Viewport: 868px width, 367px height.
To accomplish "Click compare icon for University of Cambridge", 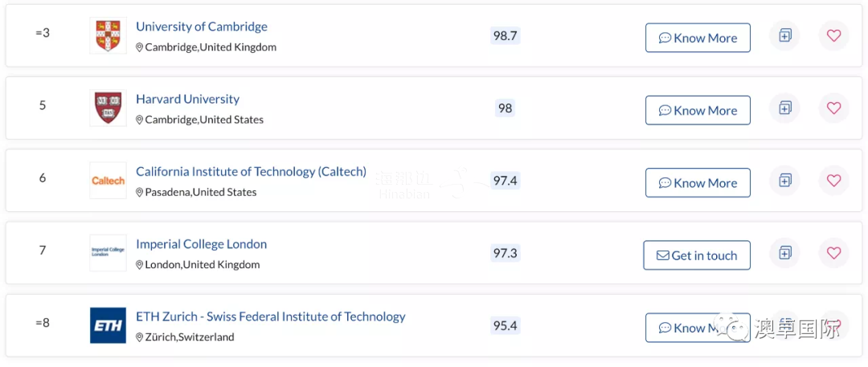I will click(784, 36).
